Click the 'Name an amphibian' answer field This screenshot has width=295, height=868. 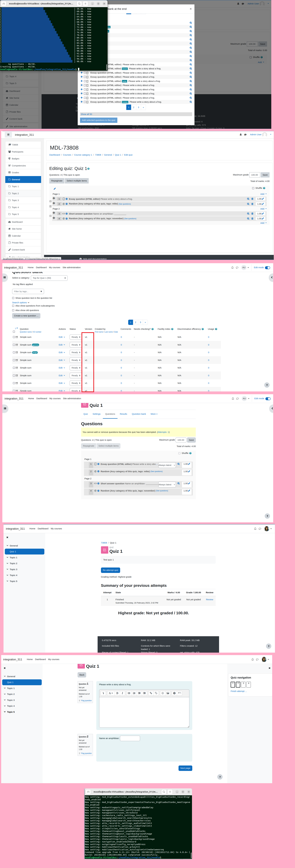pos(130,738)
